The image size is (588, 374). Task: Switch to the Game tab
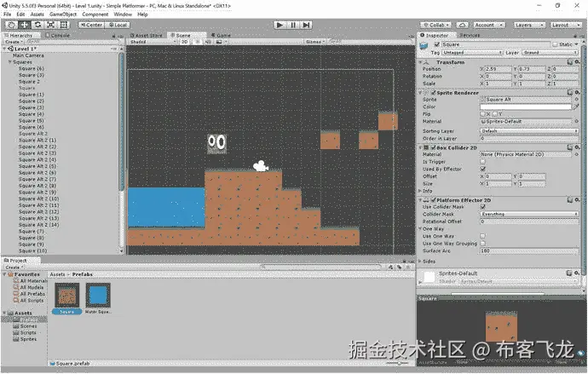(221, 35)
